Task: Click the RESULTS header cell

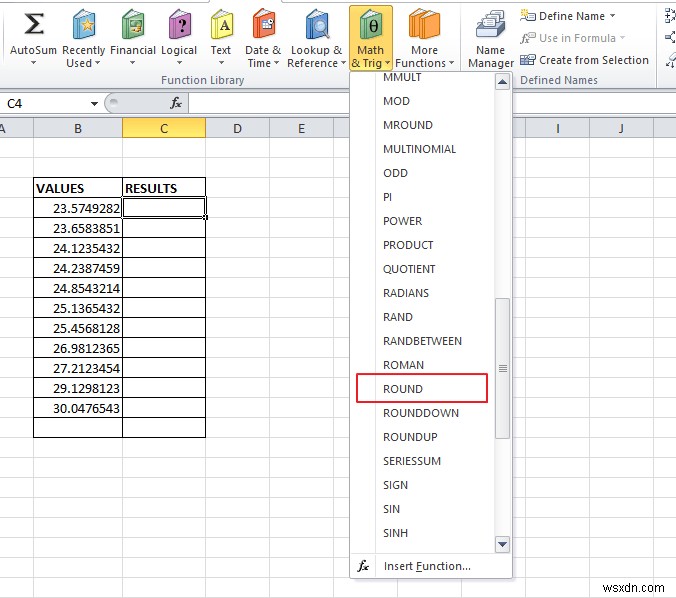Action: [164, 188]
